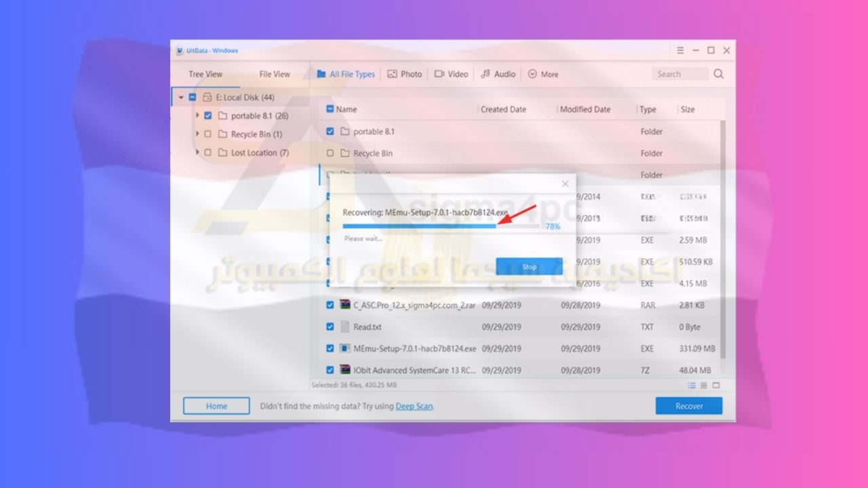Click the Recycle Bin folder icon in file list
Screen dimensions: 868x488
(344, 153)
